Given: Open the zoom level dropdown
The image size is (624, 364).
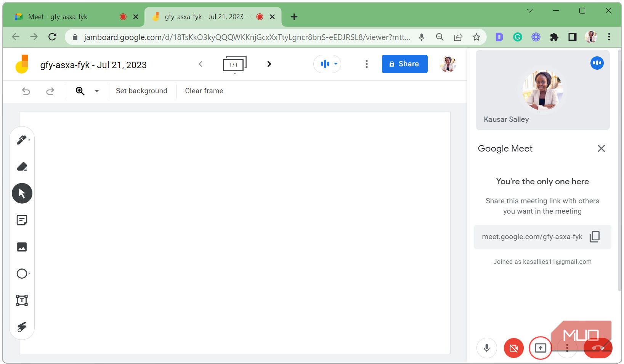Looking at the screenshot, I should (x=96, y=91).
